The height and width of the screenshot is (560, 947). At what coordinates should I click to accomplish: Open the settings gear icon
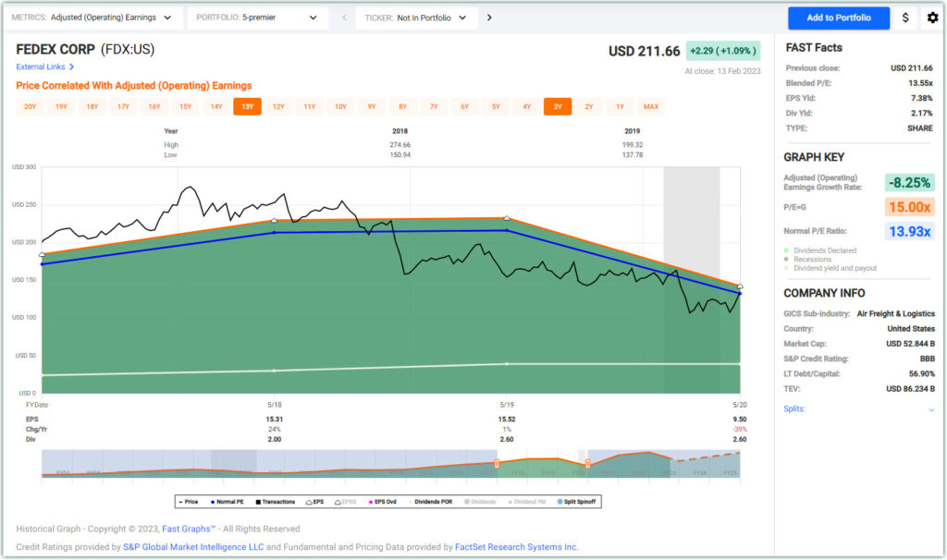point(931,18)
